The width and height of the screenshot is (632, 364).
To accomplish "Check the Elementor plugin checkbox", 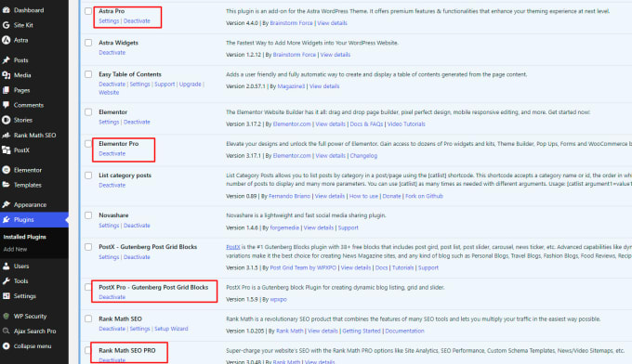I will coord(88,112).
